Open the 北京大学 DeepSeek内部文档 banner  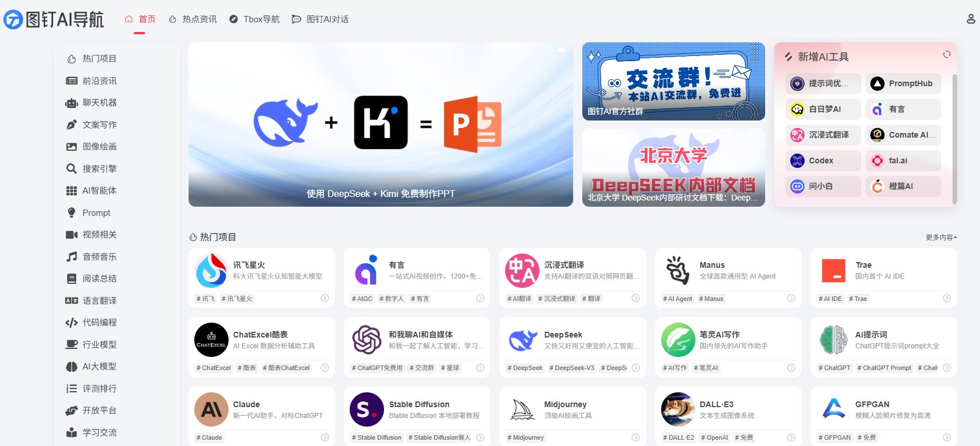(674, 167)
